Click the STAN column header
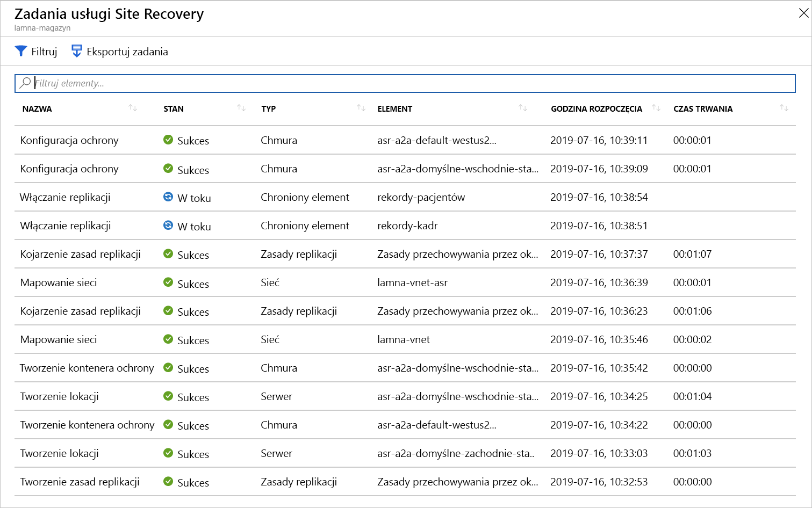The height and width of the screenshot is (508, 812). coord(174,108)
